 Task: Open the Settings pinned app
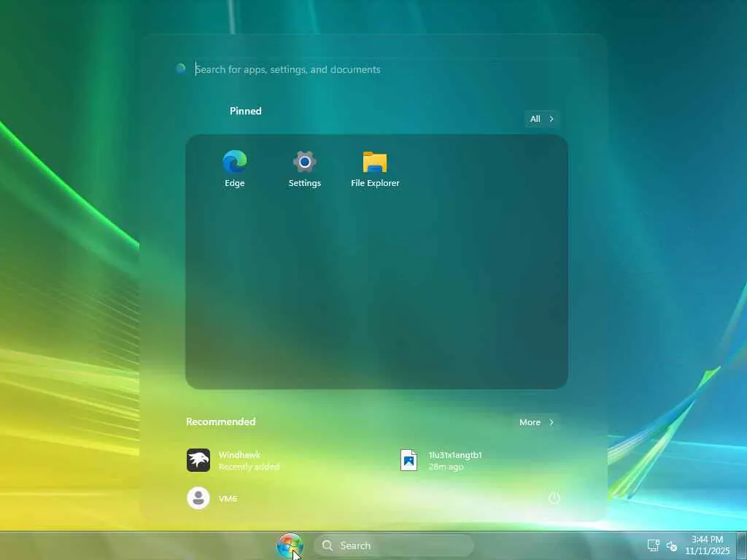tap(304, 169)
